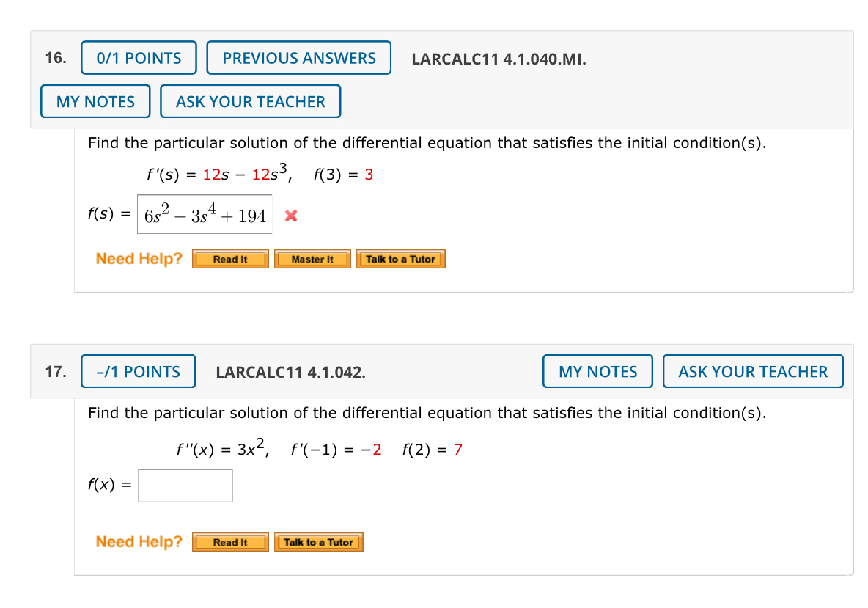Click Talk to a Tutor for problem 16
The height and width of the screenshot is (608, 868).
400,258
